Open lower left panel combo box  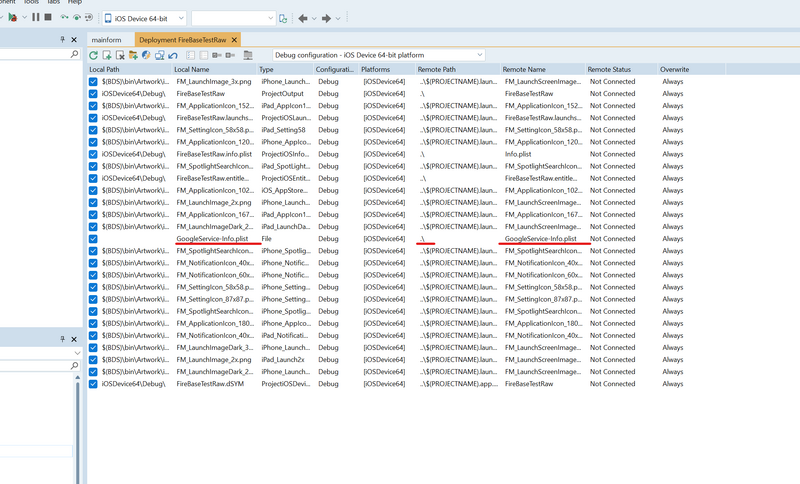pos(41,353)
